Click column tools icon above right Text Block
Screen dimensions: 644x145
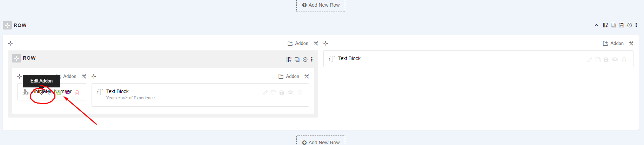click(631, 44)
